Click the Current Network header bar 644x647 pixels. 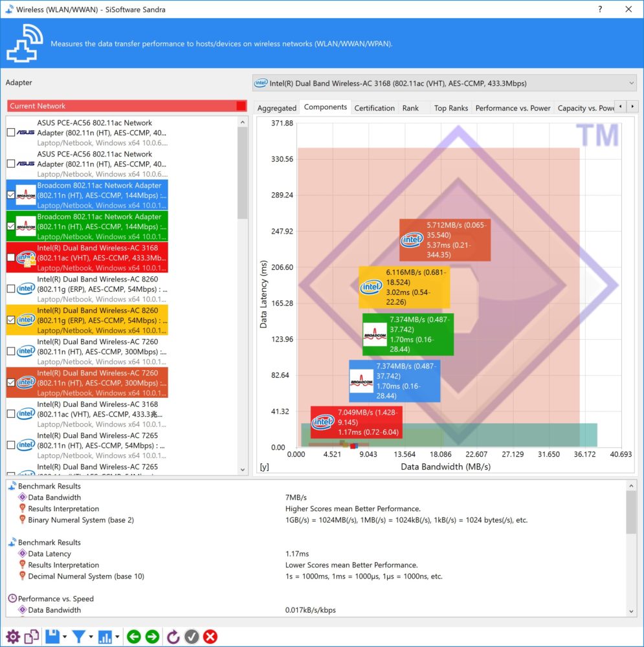[x=127, y=105]
